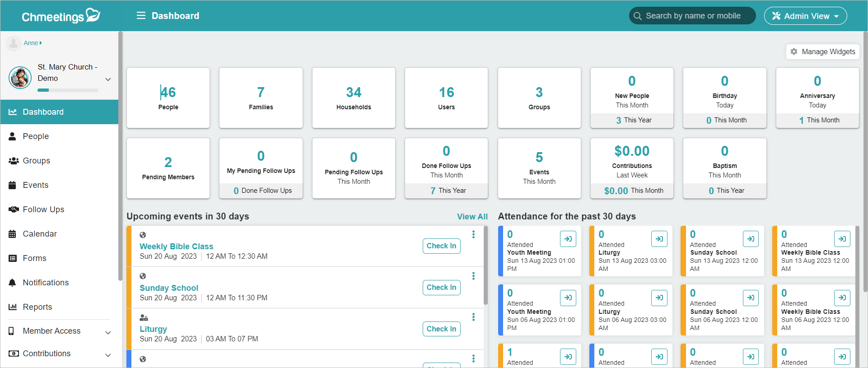Click the members-only icon above Liturgy
The width and height of the screenshot is (868, 368).
[144, 317]
